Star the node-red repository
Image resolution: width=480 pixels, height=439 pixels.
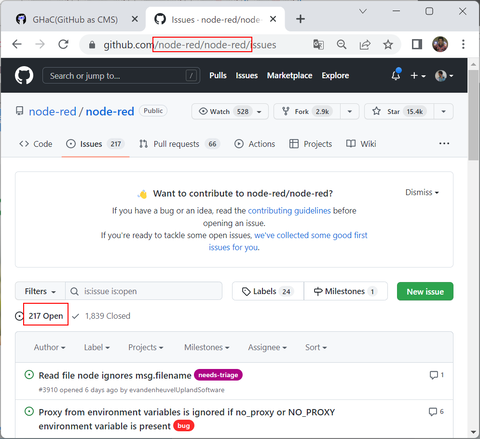399,111
